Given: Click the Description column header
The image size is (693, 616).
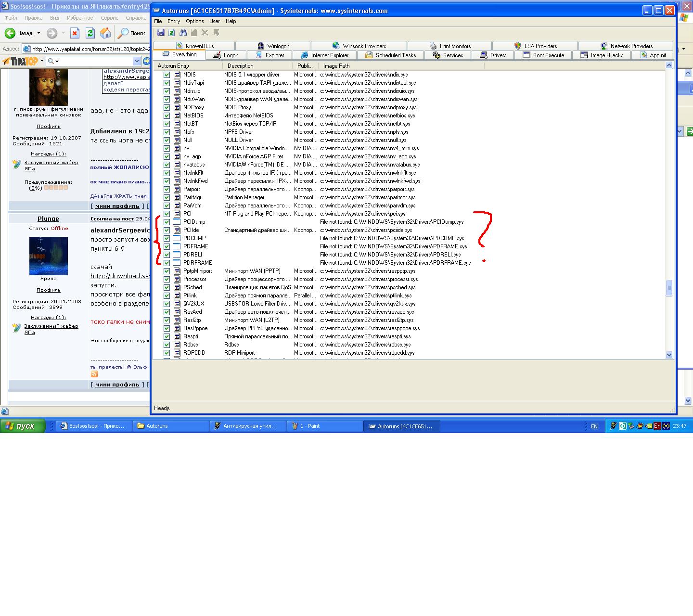Looking at the screenshot, I should 257,66.
